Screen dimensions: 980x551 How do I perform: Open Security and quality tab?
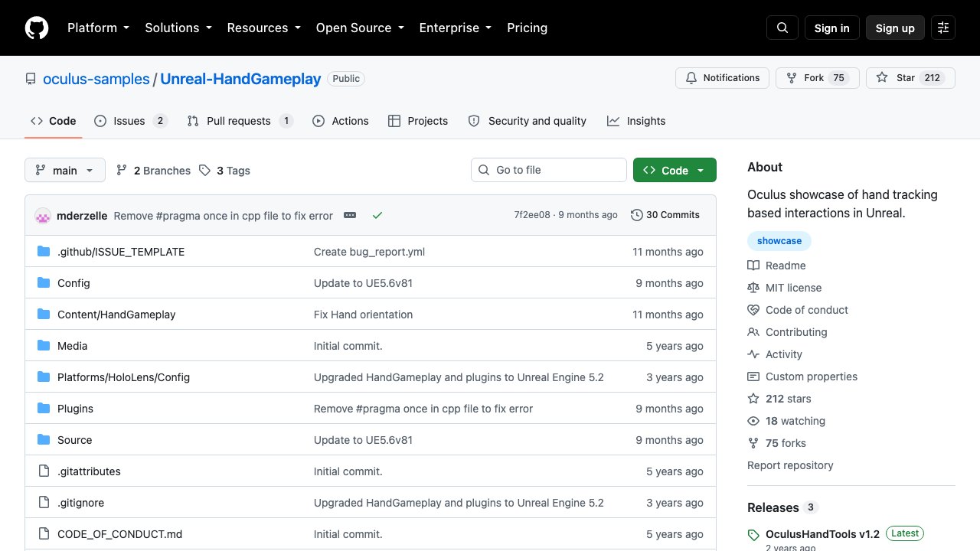tap(528, 121)
